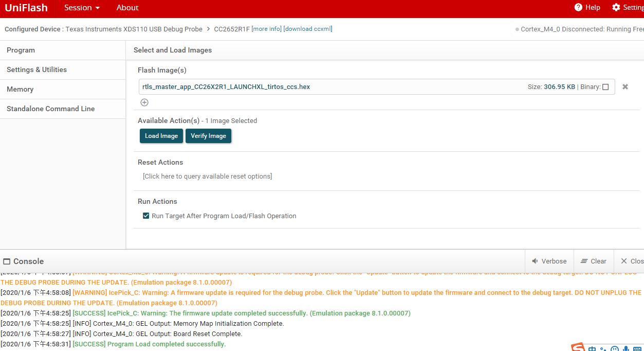Open Standalone Command Line section
This screenshot has height=351, width=644.
tap(63, 109)
